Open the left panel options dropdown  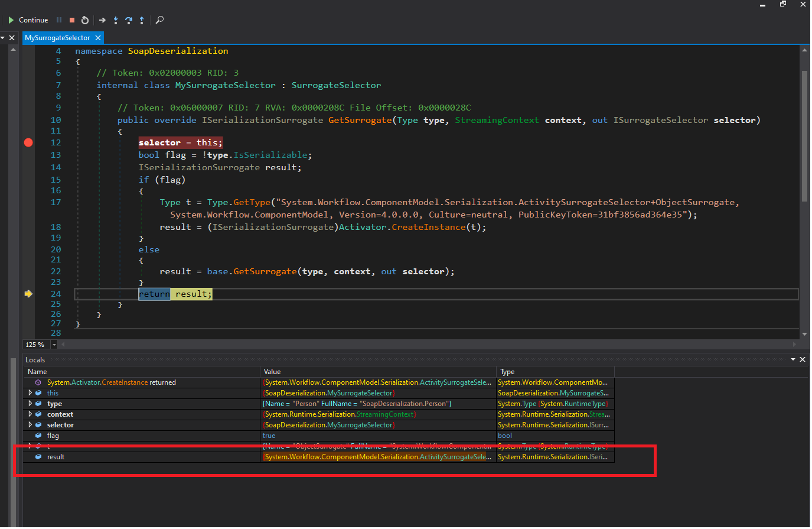[x=2, y=38]
